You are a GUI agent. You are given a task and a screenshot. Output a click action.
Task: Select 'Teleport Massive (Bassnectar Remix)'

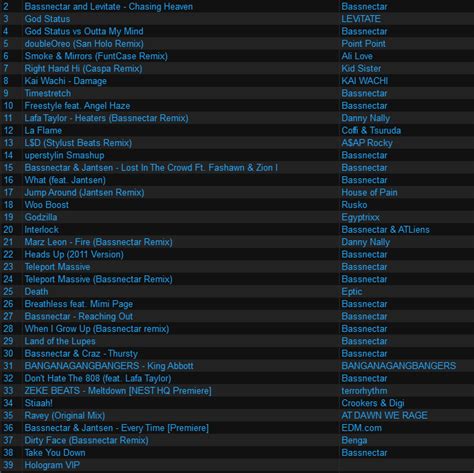[98, 279]
